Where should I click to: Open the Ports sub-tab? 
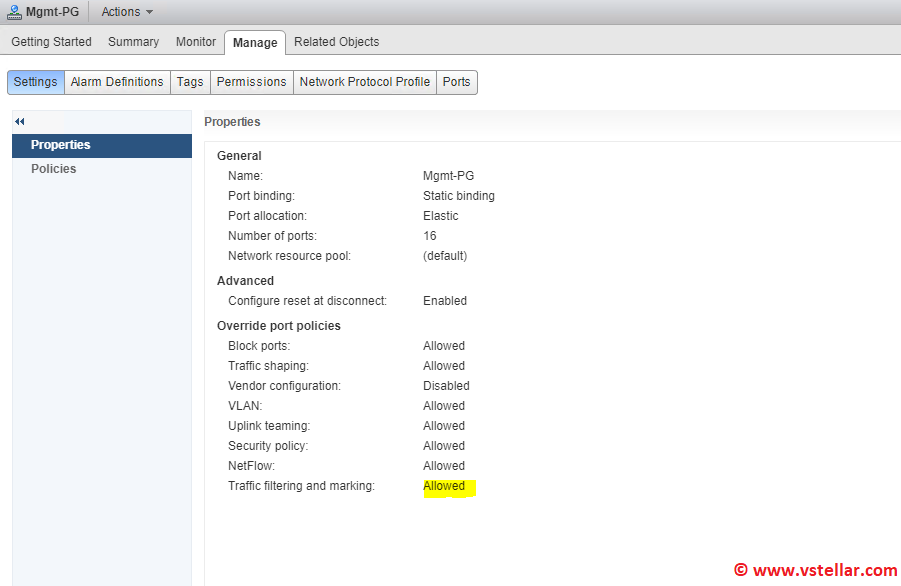pos(457,82)
